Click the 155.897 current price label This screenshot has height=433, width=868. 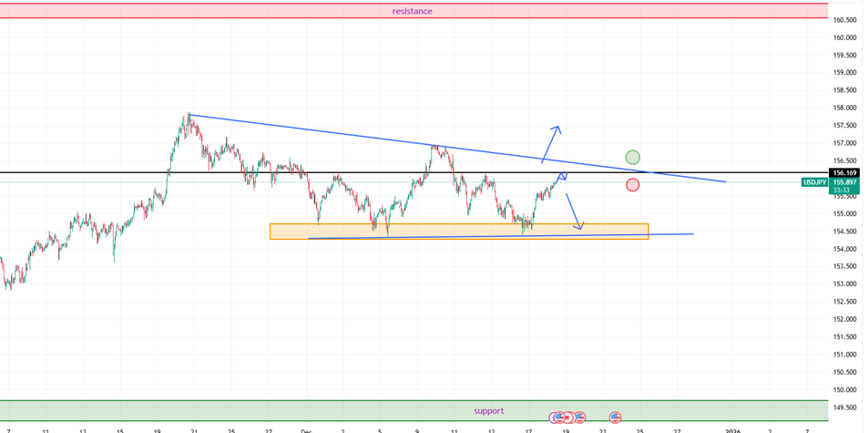coord(843,182)
